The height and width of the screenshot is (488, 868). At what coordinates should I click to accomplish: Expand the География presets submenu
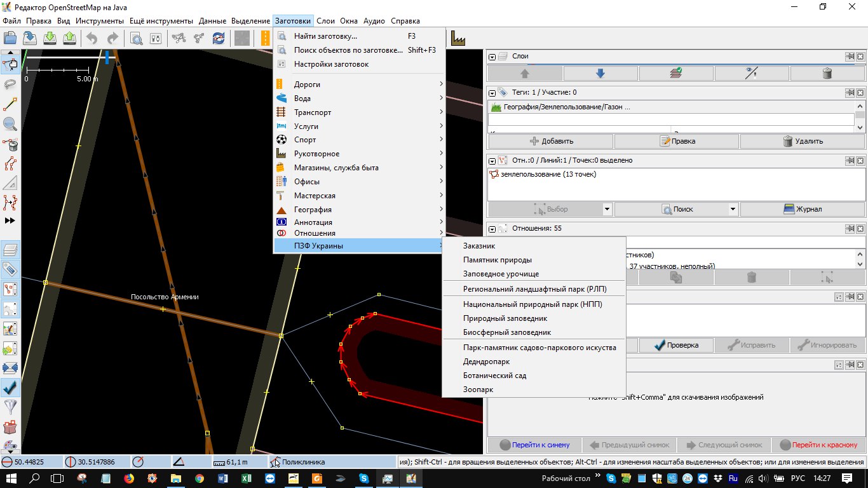pyautogui.click(x=359, y=210)
